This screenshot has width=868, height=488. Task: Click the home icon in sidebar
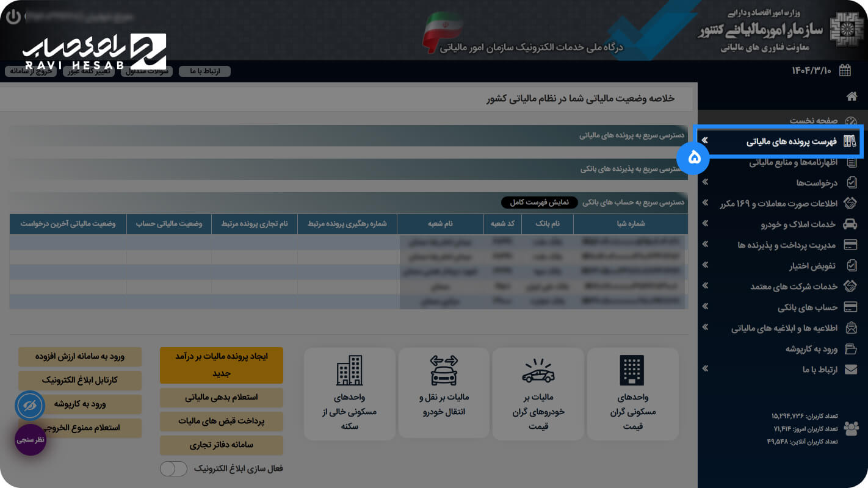coord(852,96)
